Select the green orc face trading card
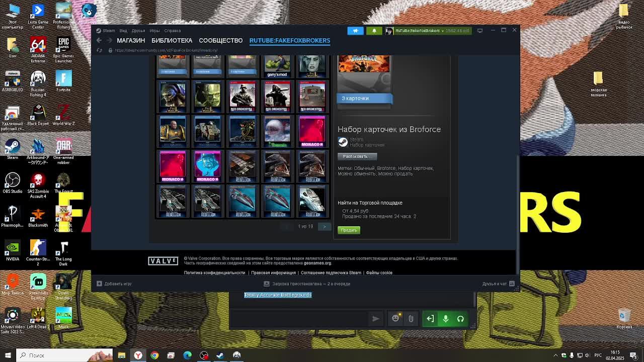The height and width of the screenshot is (362, 644). (207, 96)
